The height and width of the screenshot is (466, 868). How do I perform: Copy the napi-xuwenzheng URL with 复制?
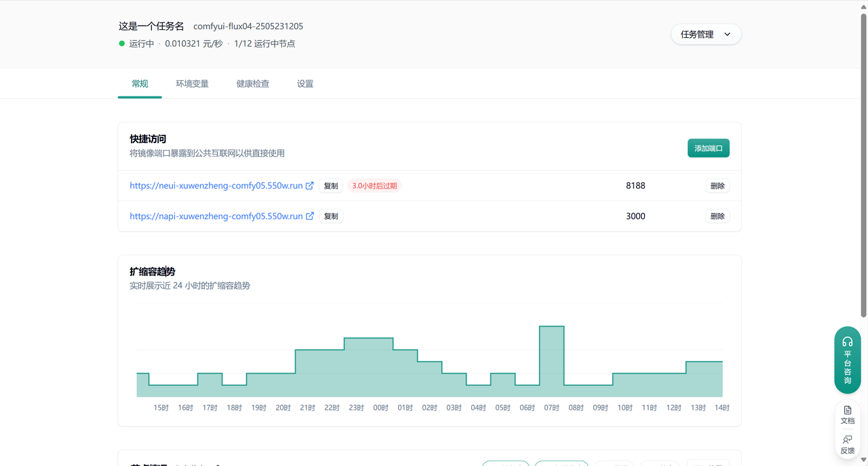coord(331,216)
